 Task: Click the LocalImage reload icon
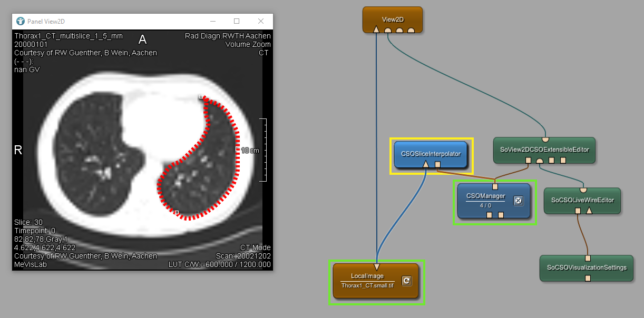tap(406, 281)
